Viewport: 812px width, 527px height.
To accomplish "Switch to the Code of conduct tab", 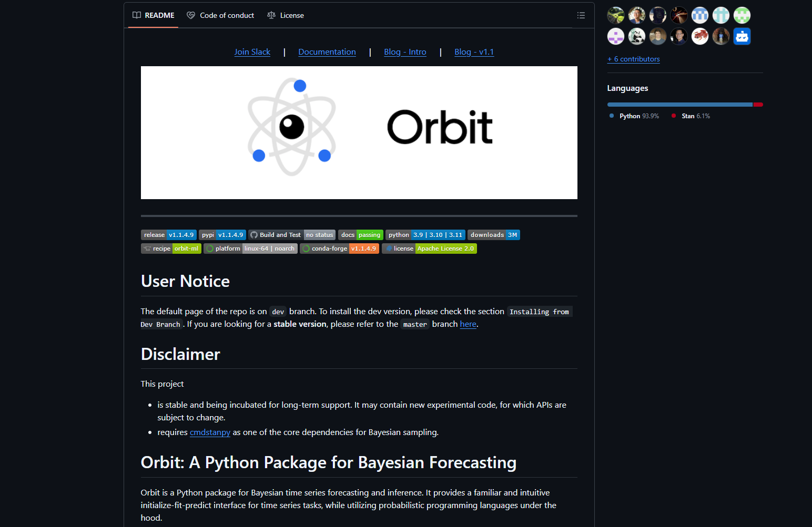I will (220, 15).
